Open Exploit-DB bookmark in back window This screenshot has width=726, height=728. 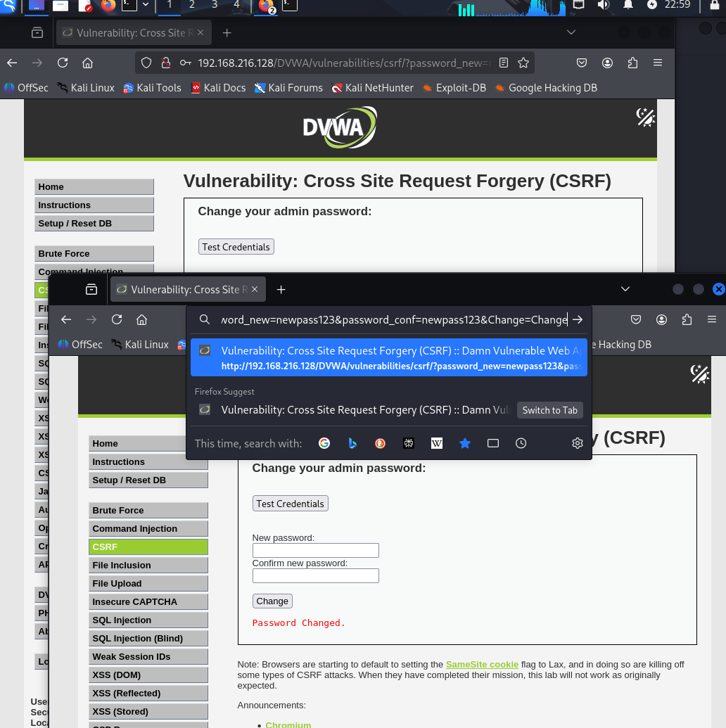tap(454, 88)
